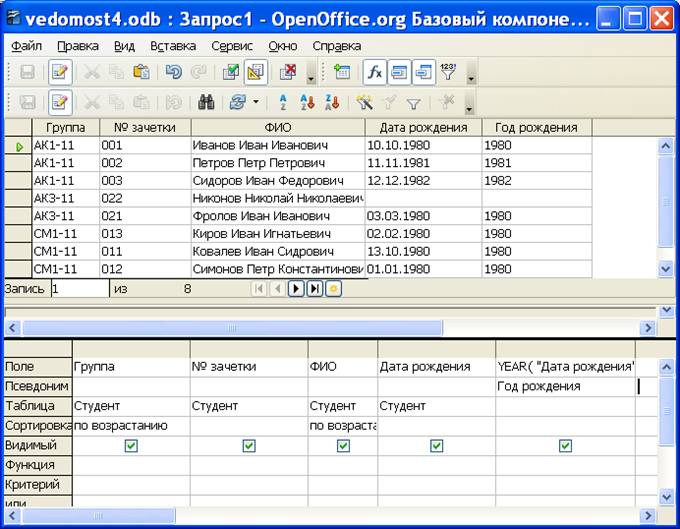Toggle Visible checkbox under ФИО field
Viewport: 680px width, 529px height.
tap(343, 446)
